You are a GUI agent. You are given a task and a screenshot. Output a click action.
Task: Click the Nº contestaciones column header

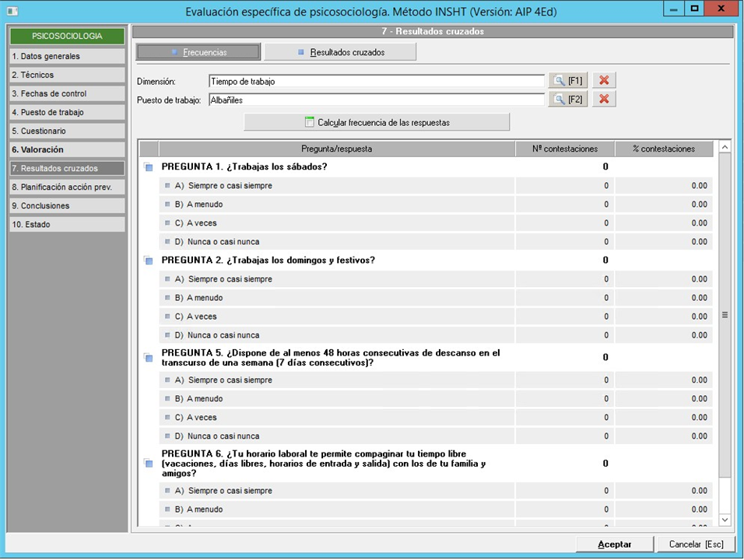point(564,149)
